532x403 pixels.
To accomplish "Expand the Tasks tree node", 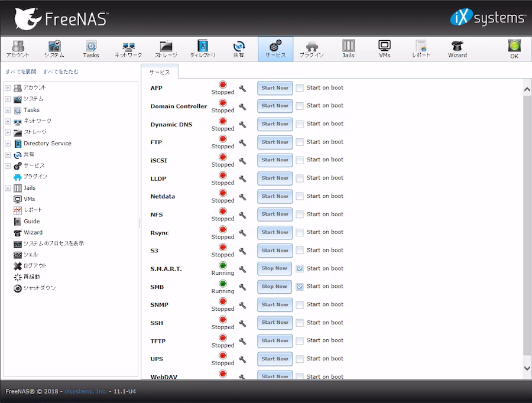I will 8,110.
